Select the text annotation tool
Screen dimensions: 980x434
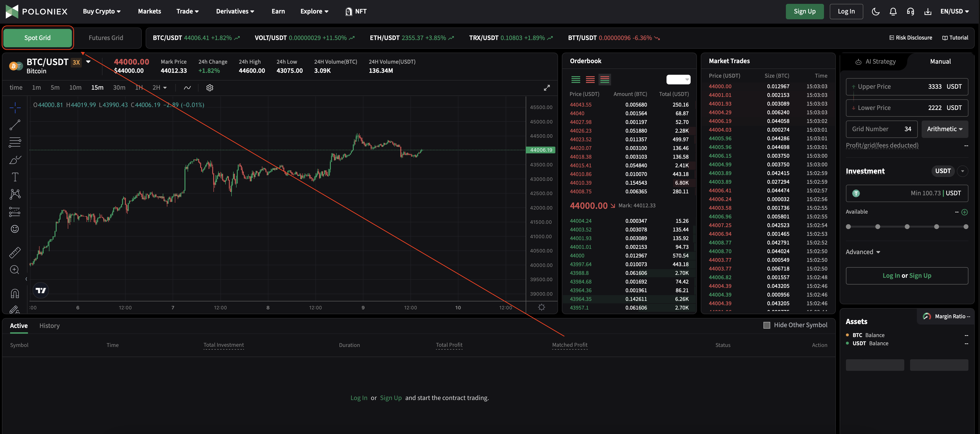click(x=15, y=177)
